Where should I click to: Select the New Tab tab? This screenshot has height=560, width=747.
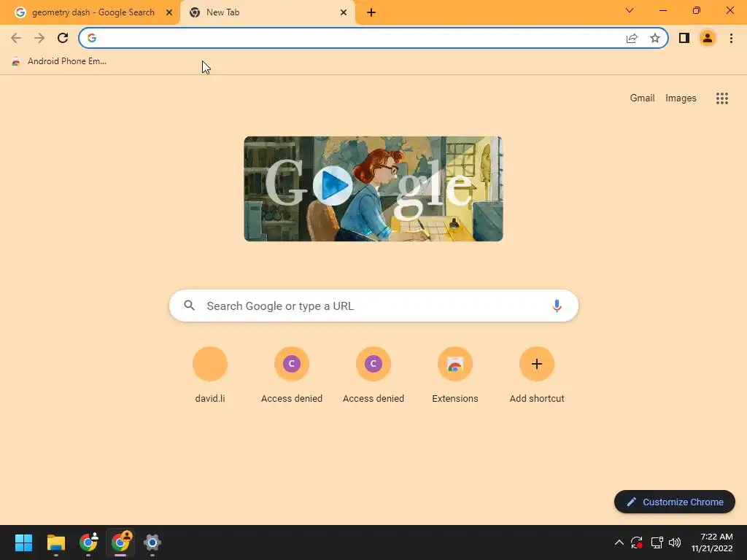tap(268, 12)
